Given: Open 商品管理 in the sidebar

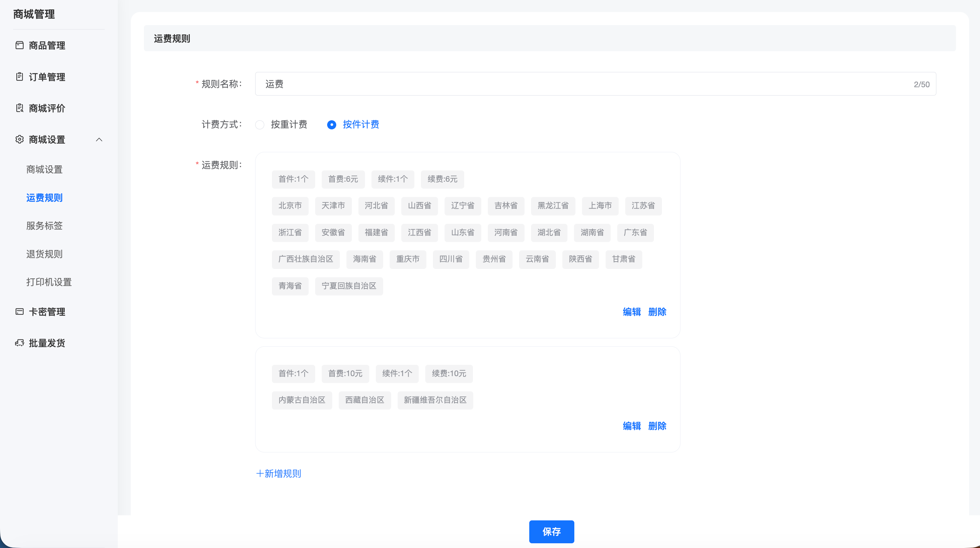Looking at the screenshot, I should click(47, 46).
